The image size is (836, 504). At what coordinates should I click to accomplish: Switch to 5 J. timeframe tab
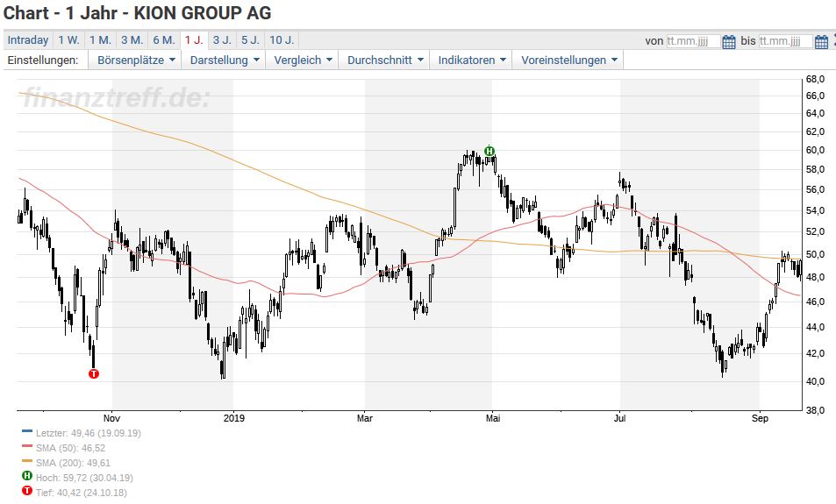click(x=250, y=40)
